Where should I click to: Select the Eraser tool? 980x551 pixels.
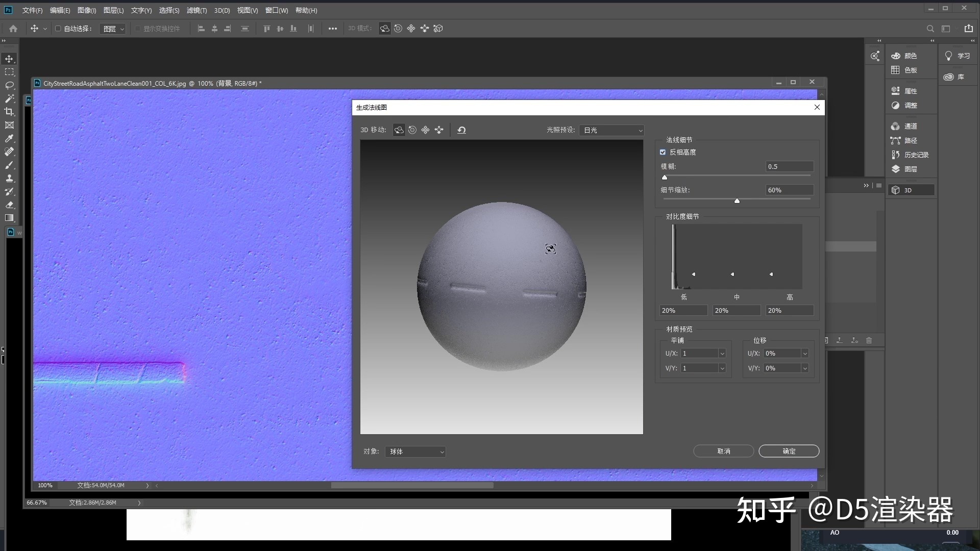(x=9, y=205)
